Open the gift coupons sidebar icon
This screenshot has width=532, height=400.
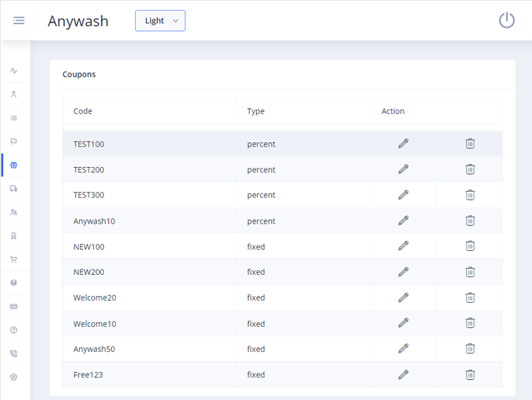coord(14,165)
